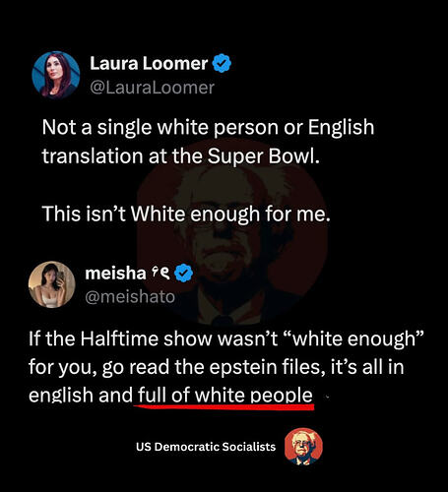Select the line 'translation at the Super Bowl.'
The width and height of the screenshot is (448, 492).
coord(180,156)
